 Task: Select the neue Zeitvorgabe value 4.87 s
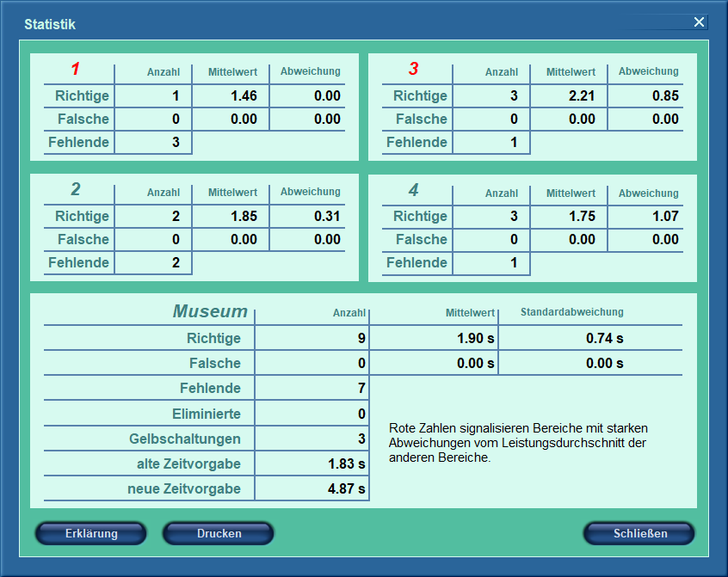tap(346, 488)
